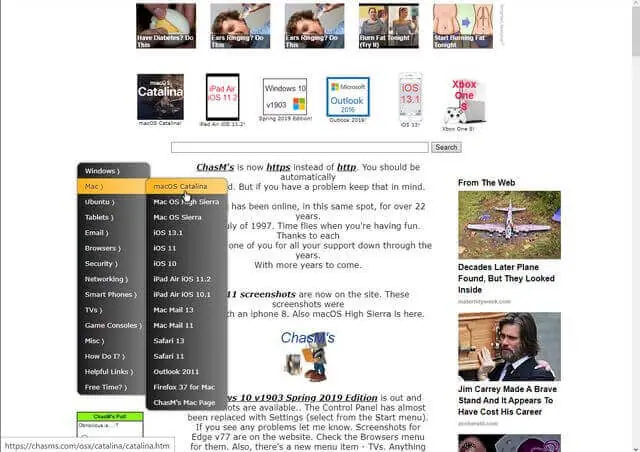Select Mac OS Sierra submenu item
The width and height of the screenshot is (640, 452).
pos(187,217)
